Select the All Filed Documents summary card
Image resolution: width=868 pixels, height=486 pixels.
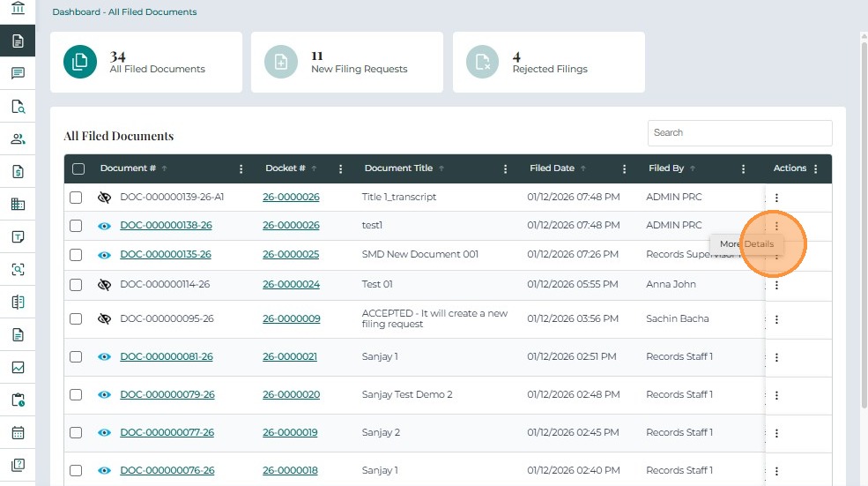pos(146,62)
